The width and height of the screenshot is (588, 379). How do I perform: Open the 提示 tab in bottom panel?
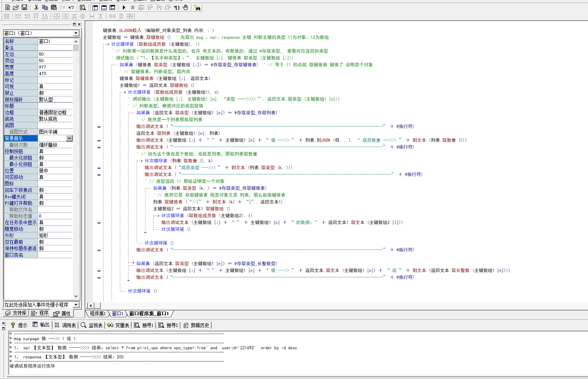[x=19, y=325]
